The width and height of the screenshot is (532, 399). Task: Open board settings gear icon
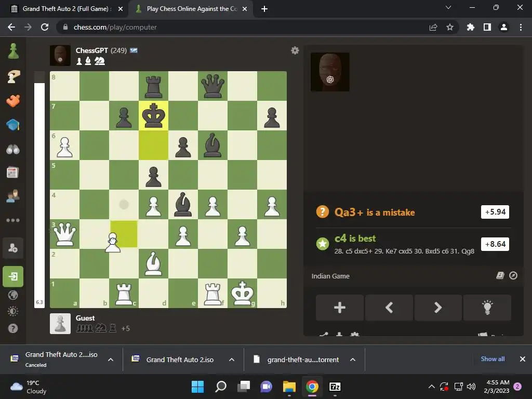pos(295,50)
